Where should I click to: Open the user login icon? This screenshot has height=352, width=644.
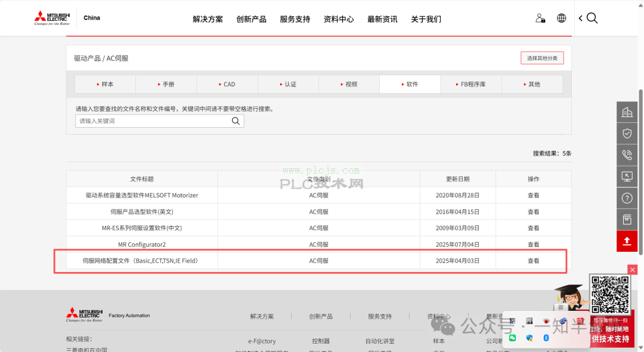coord(540,18)
